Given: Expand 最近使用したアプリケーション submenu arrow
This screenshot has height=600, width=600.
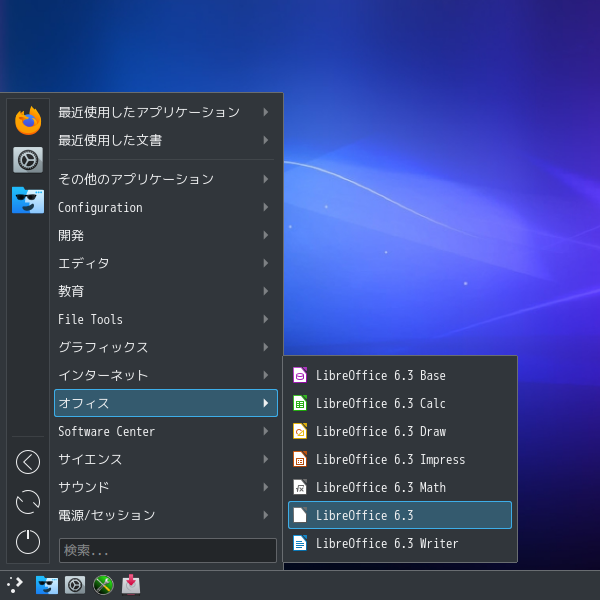Looking at the screenshot, I should [266, 112].
